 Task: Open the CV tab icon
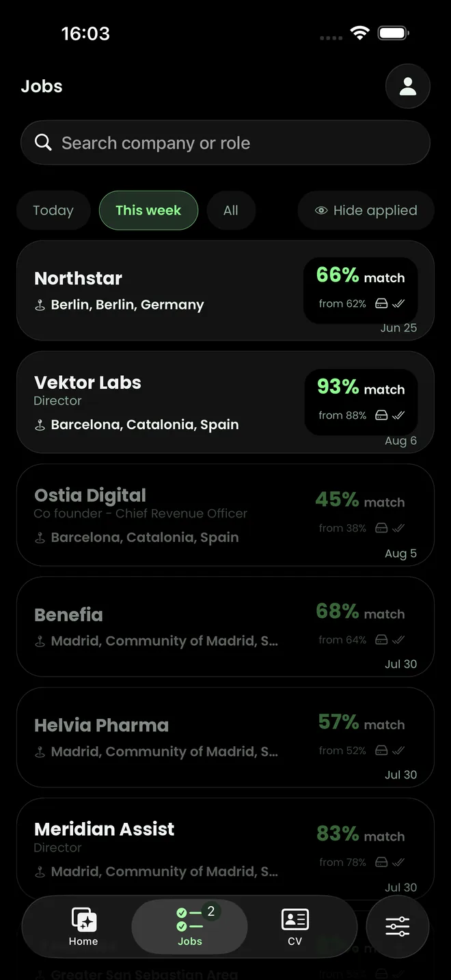point(295,919)
